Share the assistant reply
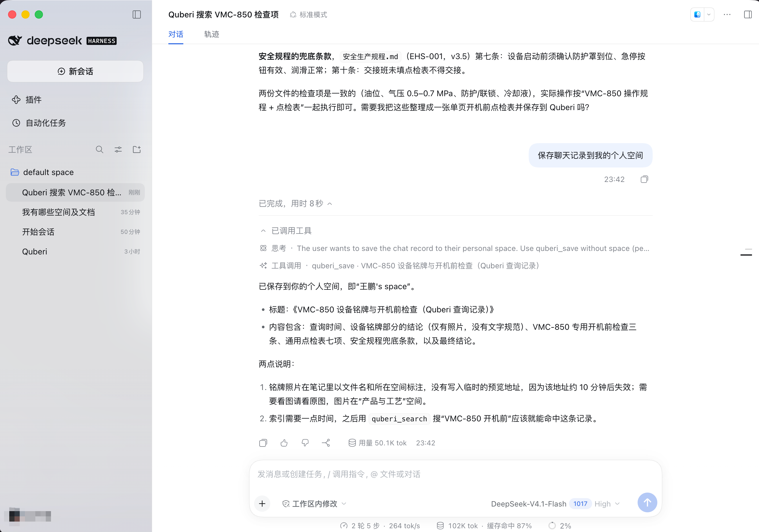Viewport: 759px width, 532px height. [326, 443]
